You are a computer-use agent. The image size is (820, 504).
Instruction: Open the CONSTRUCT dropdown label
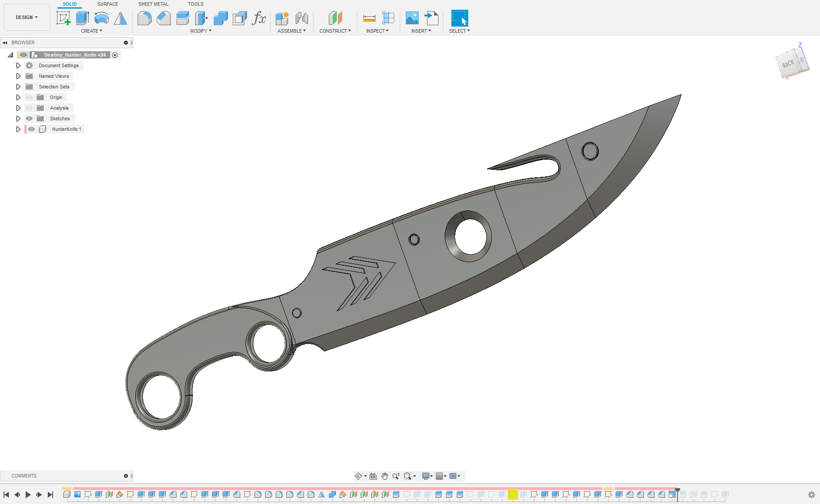[335, 31]
